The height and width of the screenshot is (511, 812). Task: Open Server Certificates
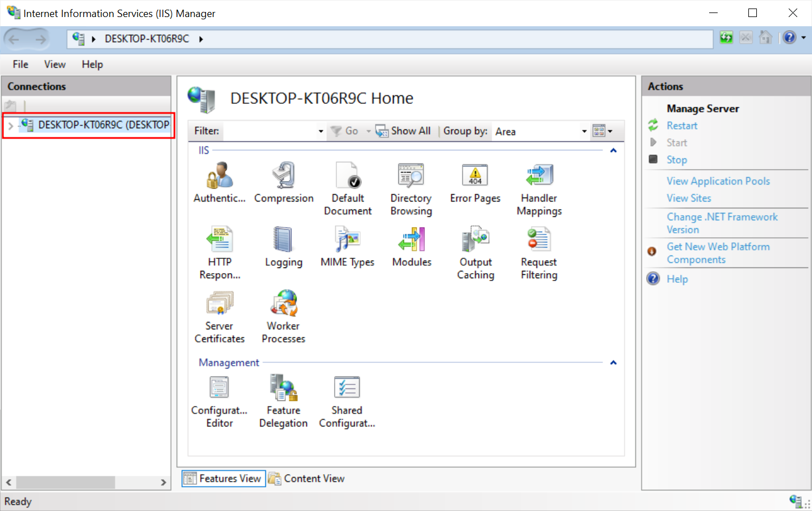(x=219, y=317)
